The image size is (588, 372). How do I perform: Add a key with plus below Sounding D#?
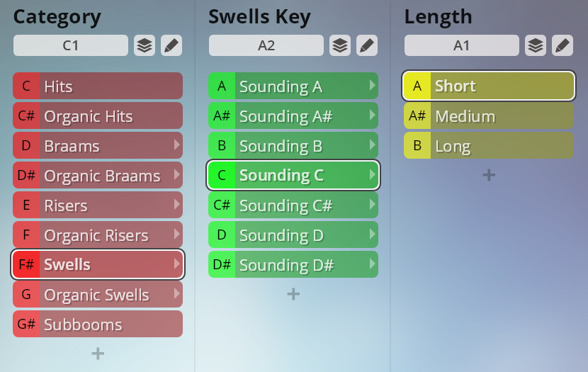(293, 294)
